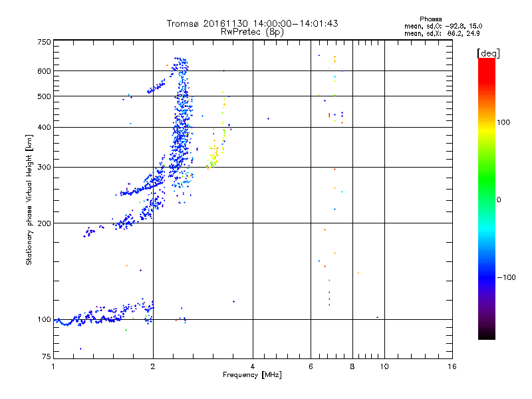Click the x-axis tick label "2"
The height and width of the screenshot is (399, 532).
click(153, 366)
